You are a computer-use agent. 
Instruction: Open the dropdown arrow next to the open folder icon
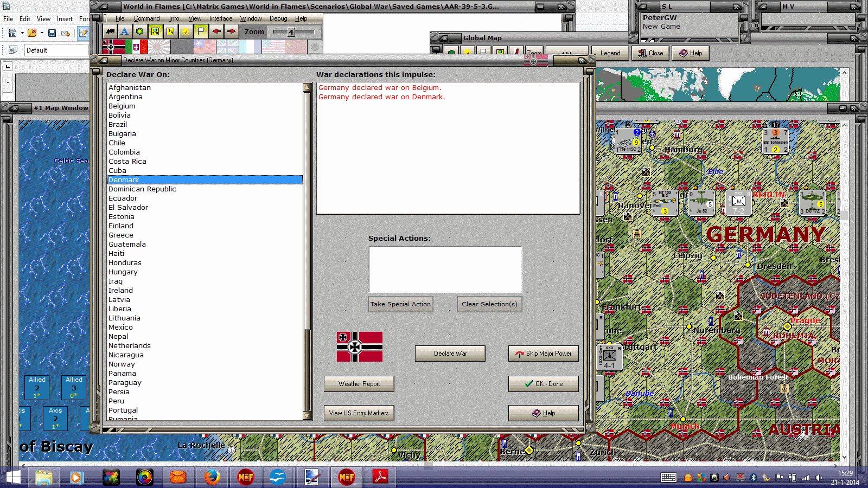coord(42,33)
